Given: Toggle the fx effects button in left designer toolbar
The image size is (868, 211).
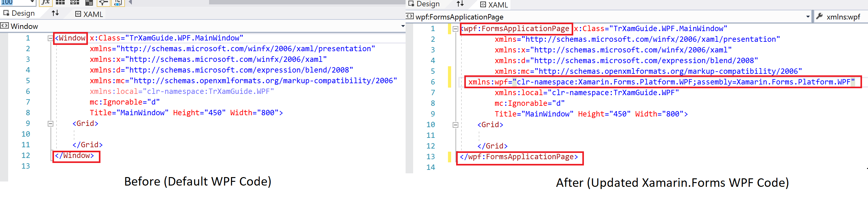Looking at the screenshot, I should click(46, 3).
